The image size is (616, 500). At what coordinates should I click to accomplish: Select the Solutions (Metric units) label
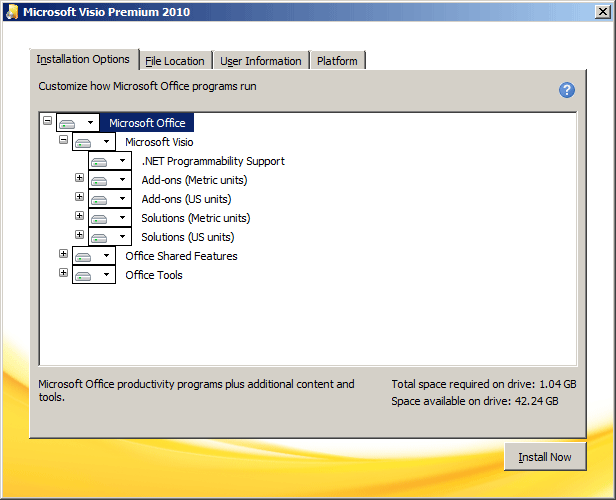point(196,218)
